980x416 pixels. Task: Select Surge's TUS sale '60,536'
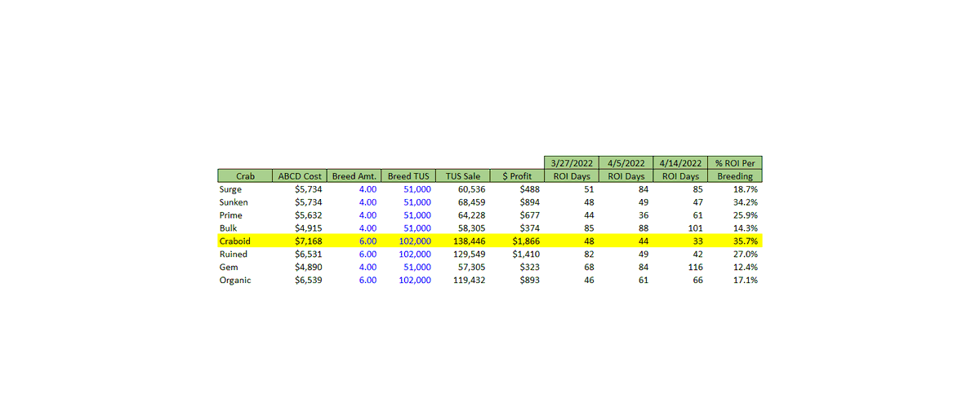(471, 189)
